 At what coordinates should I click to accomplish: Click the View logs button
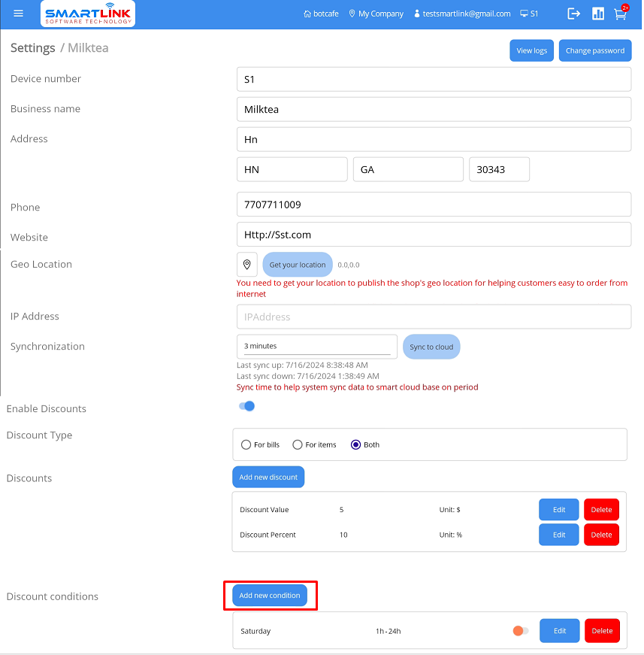click(x=531, y=50)
